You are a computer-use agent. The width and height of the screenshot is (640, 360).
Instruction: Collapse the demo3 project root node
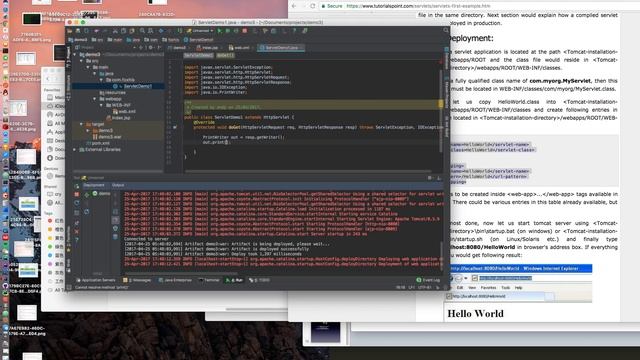point(75,54)
